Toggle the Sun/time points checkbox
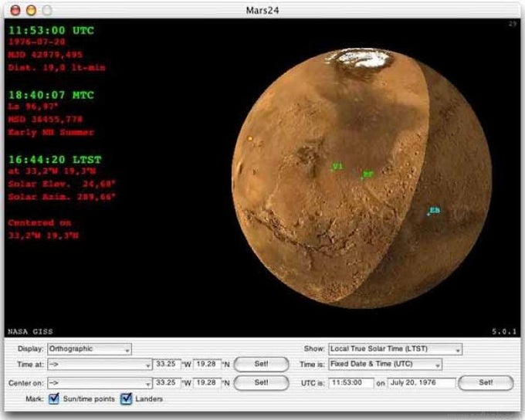The image size is (525, 420). click(54, 398)
